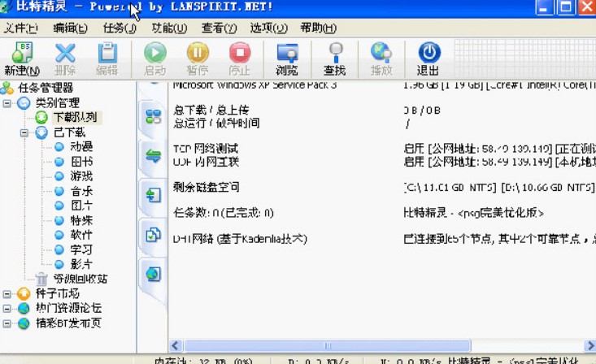The height and width of the screenshot is (364, 596).
Task: Click the 种子市场 orange arrow icon
Action: [24, 293]
